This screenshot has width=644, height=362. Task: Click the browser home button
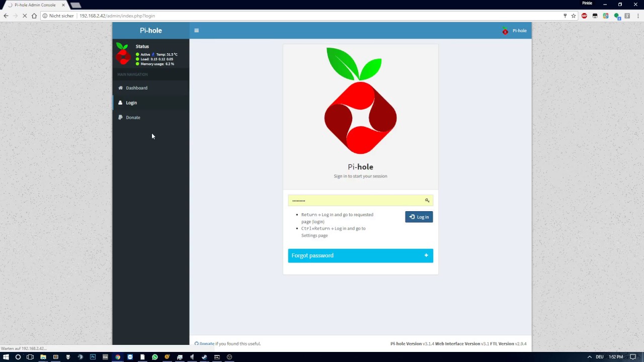[34, 16]
